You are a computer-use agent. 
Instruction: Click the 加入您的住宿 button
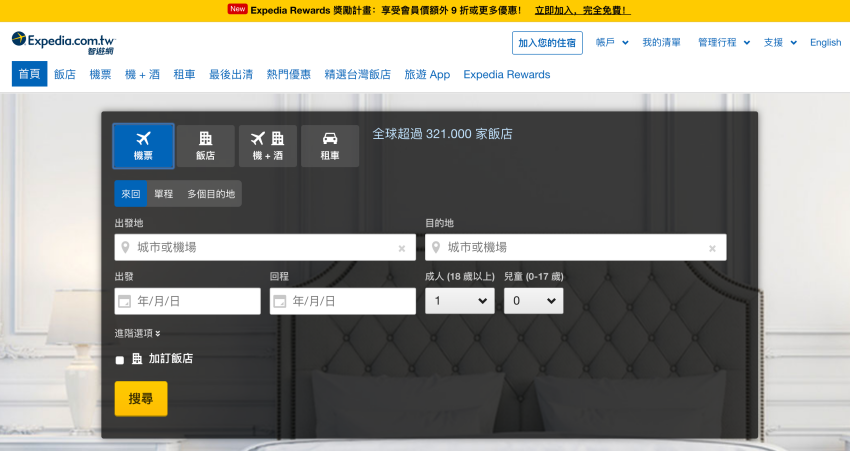(x=547, y=43)
